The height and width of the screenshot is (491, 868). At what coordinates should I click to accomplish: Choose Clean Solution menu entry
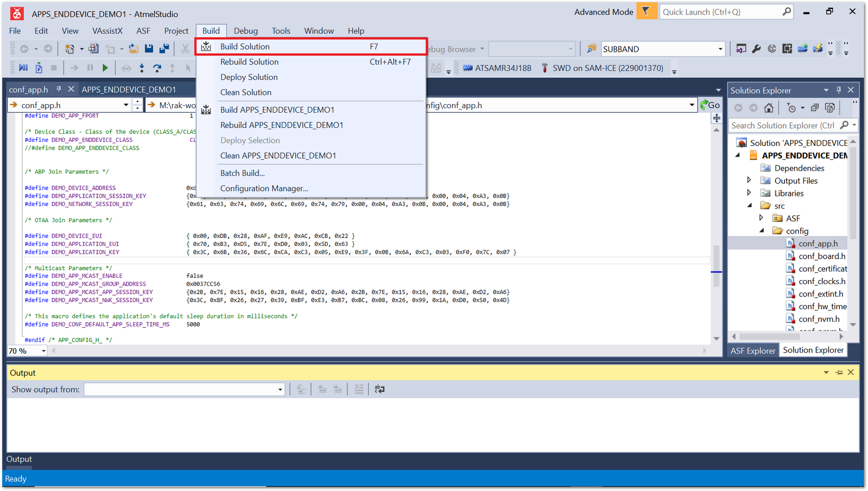(311, 92)
